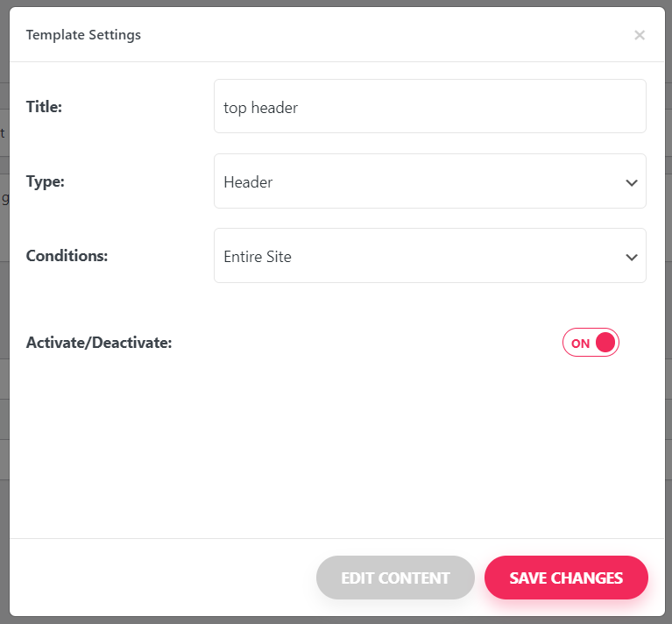
Task: Focus the Title input field
Action: 430,106
